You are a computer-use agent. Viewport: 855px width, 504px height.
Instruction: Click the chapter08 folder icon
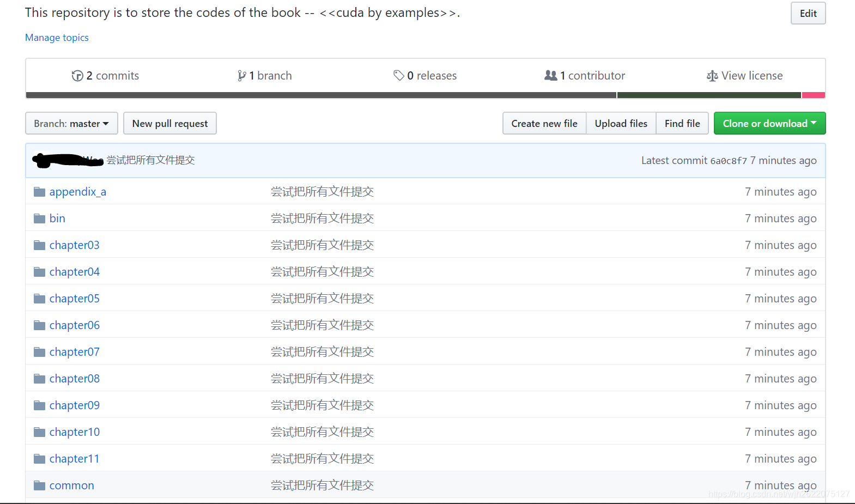[x=39, y=379]
